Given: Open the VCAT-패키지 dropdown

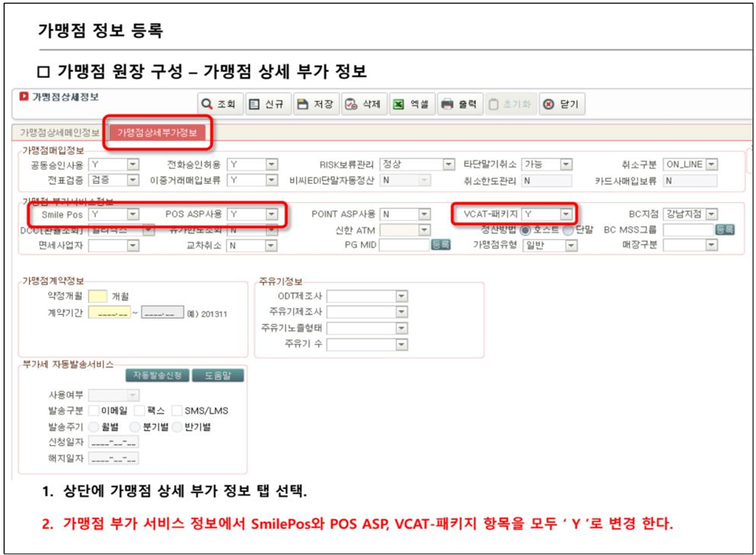Looking at the screenshot, I should click(565, 214).
